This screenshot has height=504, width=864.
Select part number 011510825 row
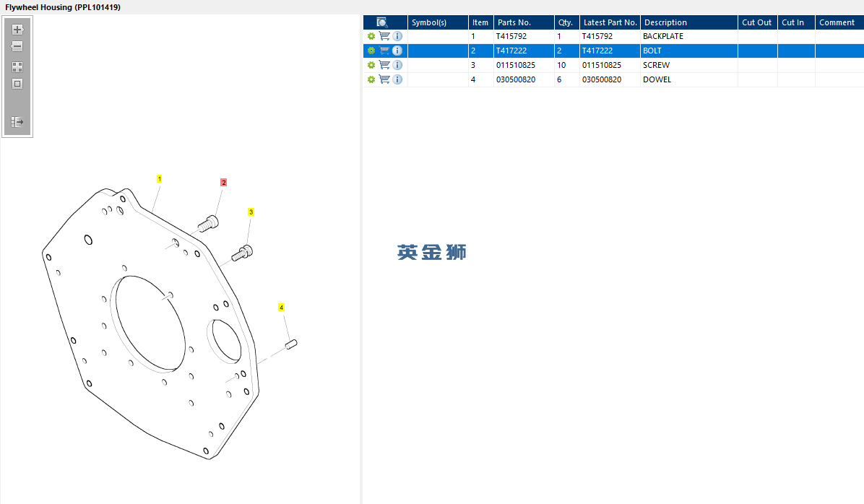click(x=613, y=65)
